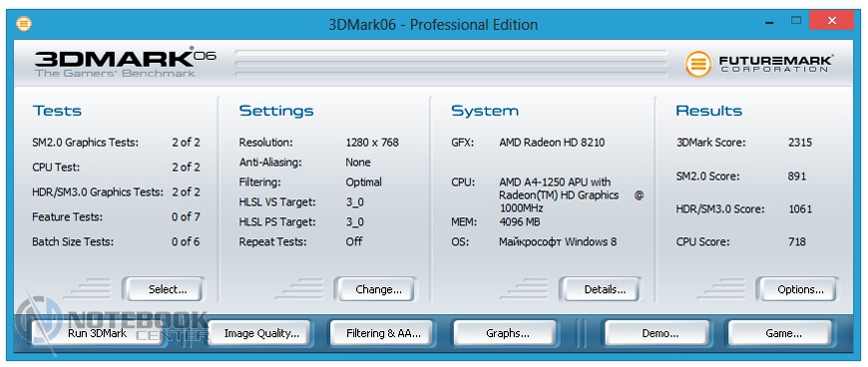Image resolution: width=868 pixels, height=367 pixels.
Task: Maximize the 3DMark06 window
Action: 796,21
